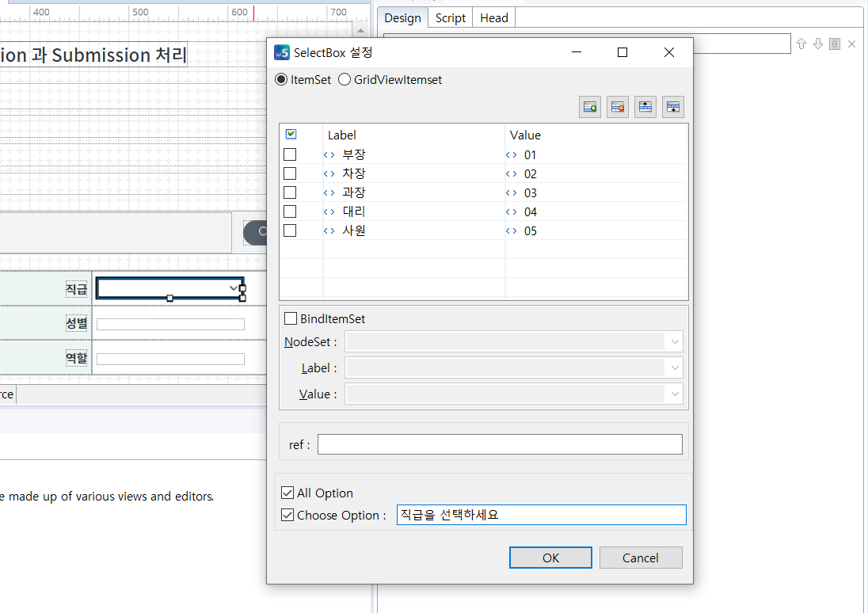868x613 pixels.
Task: Click the 성별 input field on the canvas
Action: 170,324
